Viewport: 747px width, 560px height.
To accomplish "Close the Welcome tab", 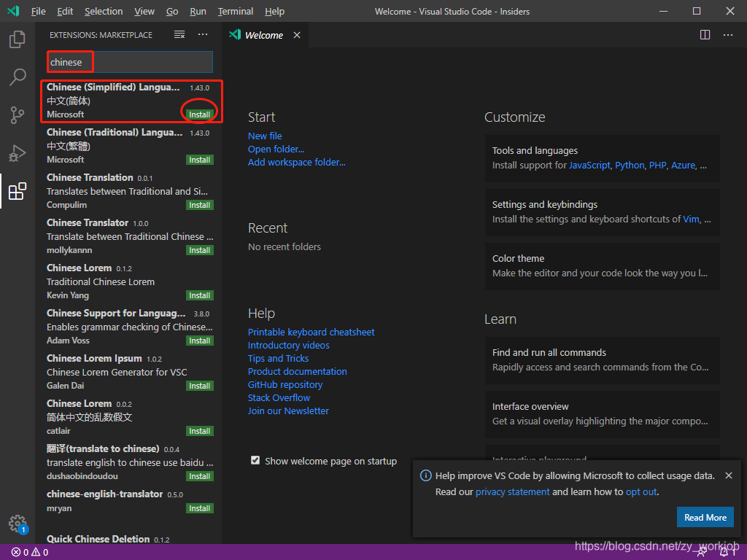I will (297, 35).
